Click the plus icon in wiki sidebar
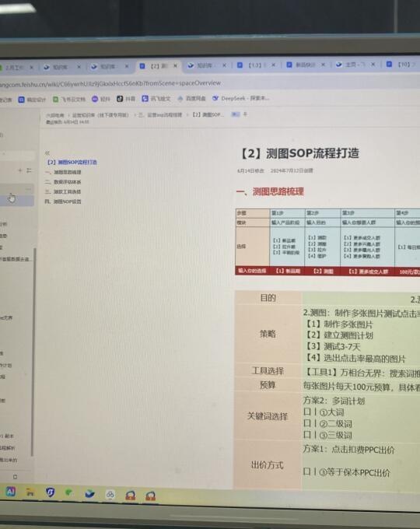The image size is (420, 529). (20, 170)
